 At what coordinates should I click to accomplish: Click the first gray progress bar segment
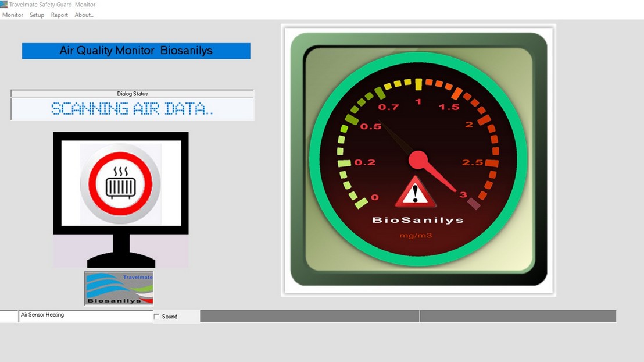[x=309, y=316]
